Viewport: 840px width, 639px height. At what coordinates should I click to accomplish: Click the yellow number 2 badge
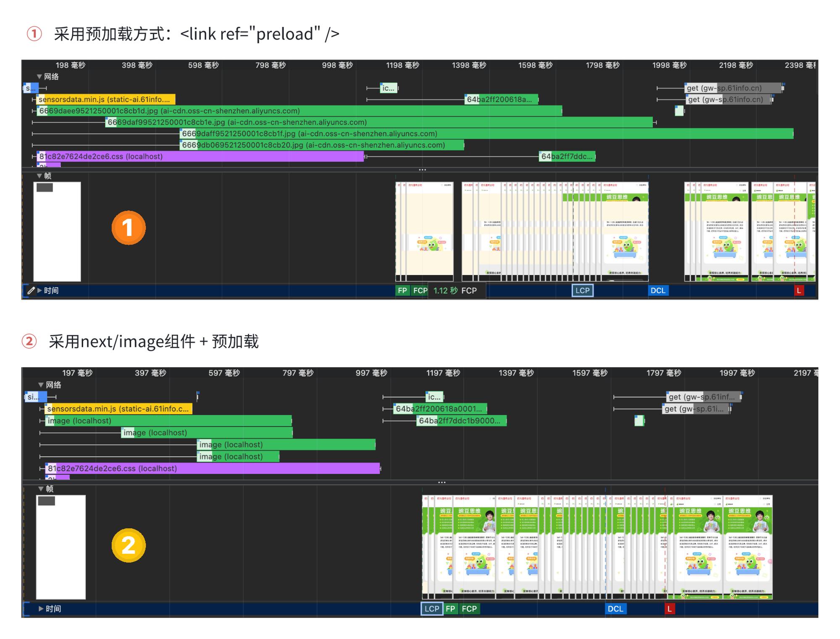coord(129,545)
